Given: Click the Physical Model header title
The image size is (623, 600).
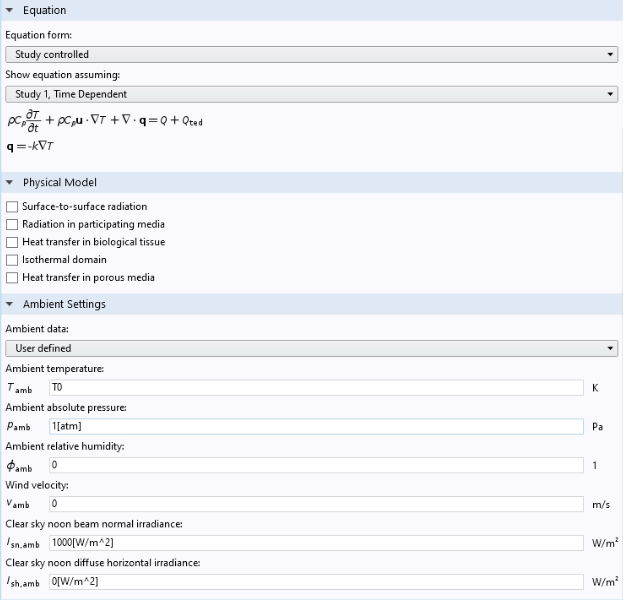Looking at the screenshot, I should coord(59,183).
